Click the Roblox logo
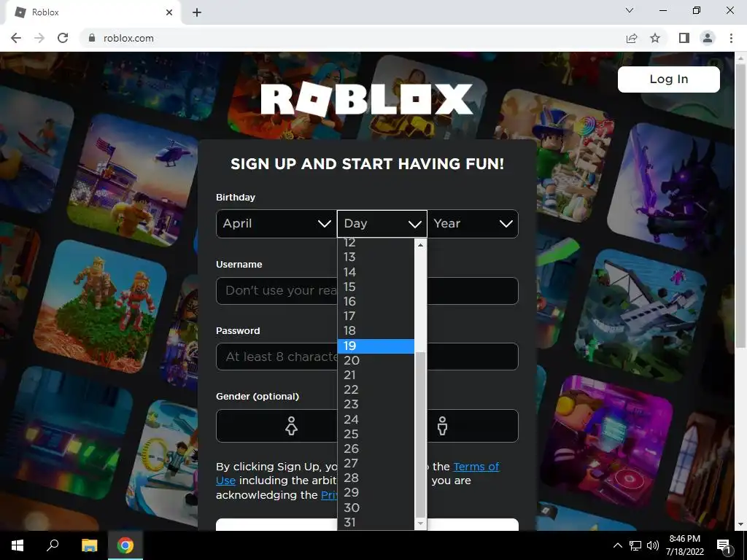 (367, 99)
